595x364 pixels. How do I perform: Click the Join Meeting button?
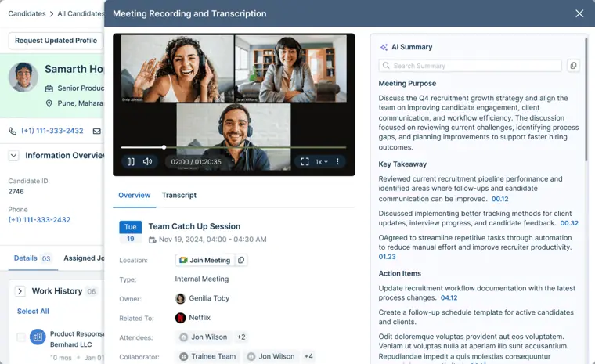pyautogui.click(x=205, y=260)
